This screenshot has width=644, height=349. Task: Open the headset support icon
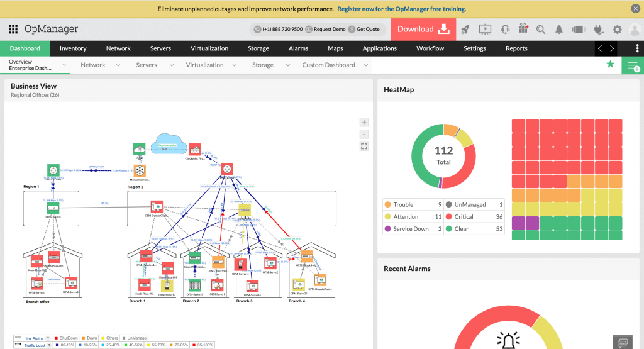(504, 30)
